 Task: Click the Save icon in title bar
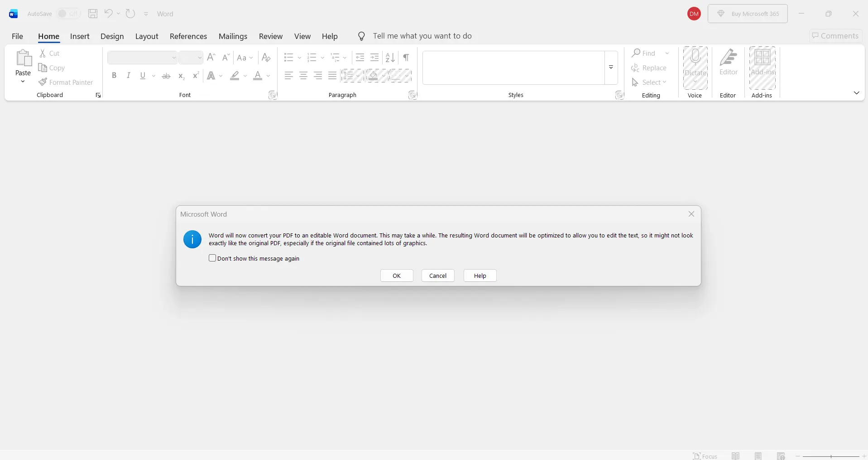click(x=93, y=14)
